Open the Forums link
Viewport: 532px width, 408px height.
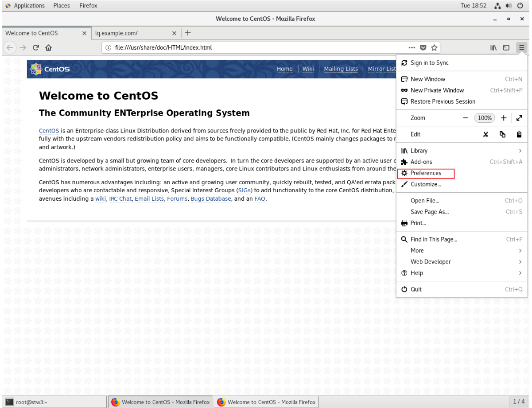pyautogui.click(x=177, y=199)
